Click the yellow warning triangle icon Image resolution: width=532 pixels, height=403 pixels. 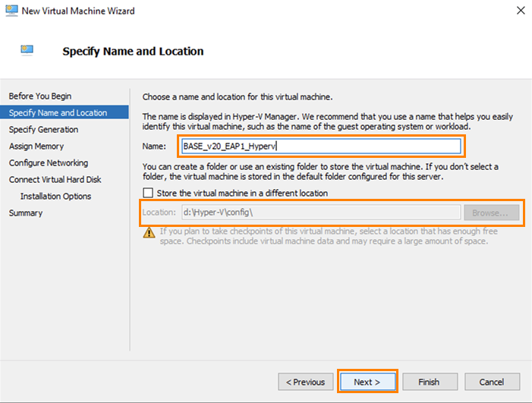pos(150,232)
